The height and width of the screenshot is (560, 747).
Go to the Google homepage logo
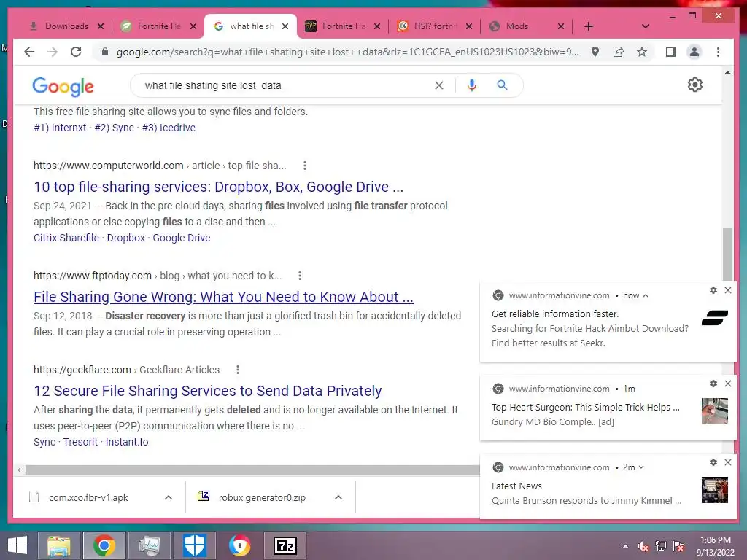point(63,86)
